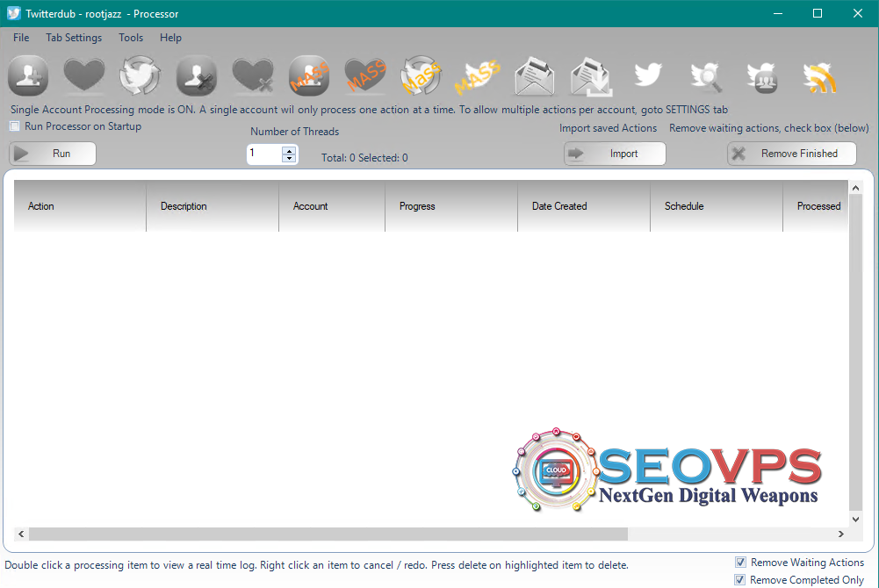Click the open envelope message icon
Image resolution: width=879 pixels, height=588 pixels.
[x=534, y=75]
